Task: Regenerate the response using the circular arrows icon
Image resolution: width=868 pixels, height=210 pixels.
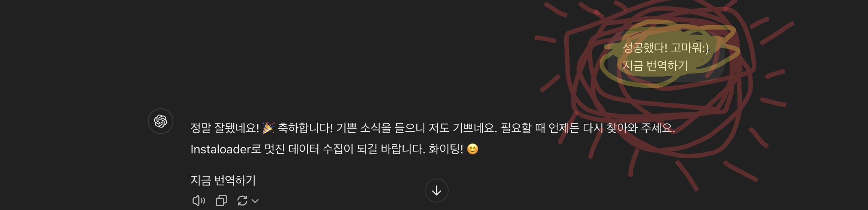Action: point(242,201)
